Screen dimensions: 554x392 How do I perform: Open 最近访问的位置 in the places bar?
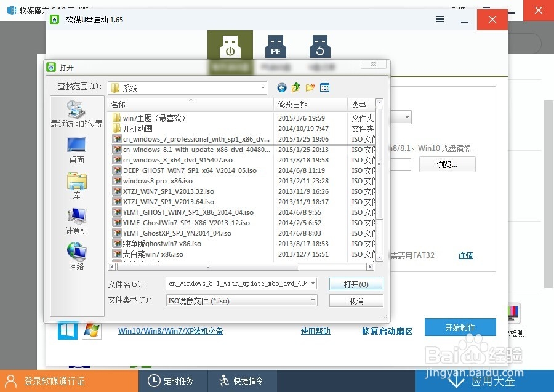pos(77,114)
